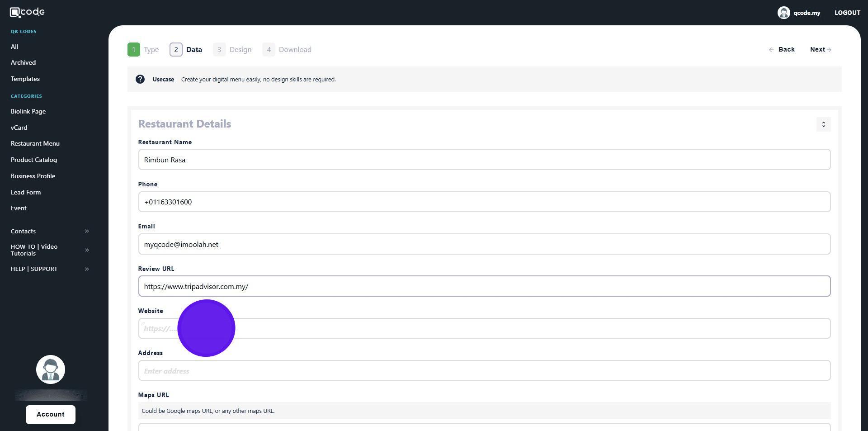Viewport: 868px width, 431px height.
Task: Expand the HELP | SUPPORT menu
Action: pos(87,269)
